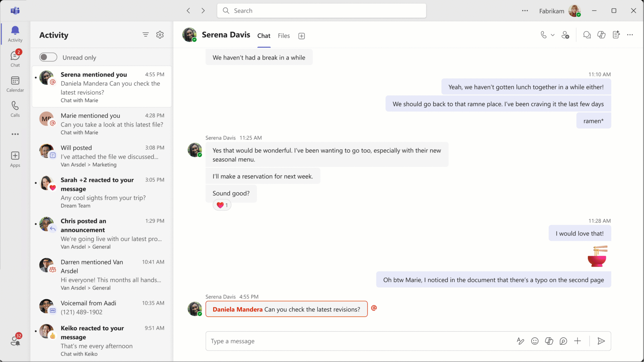Screen dimensions: 644x362
Task: Click the heart reaction under Sound good?
Action: coord(222,205)
